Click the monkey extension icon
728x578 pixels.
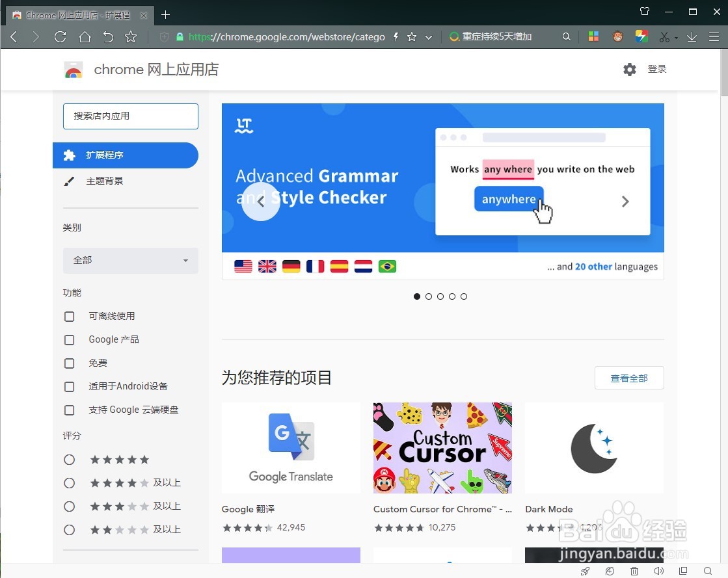(617, 36)
